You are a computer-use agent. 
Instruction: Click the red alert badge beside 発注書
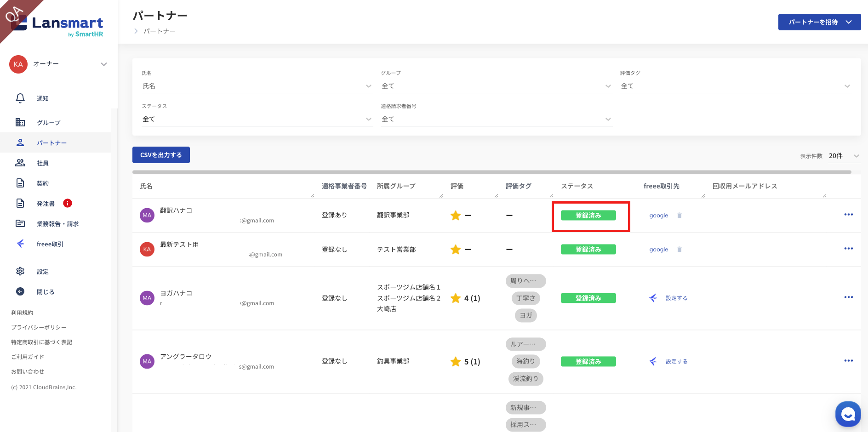click(68, 203)
